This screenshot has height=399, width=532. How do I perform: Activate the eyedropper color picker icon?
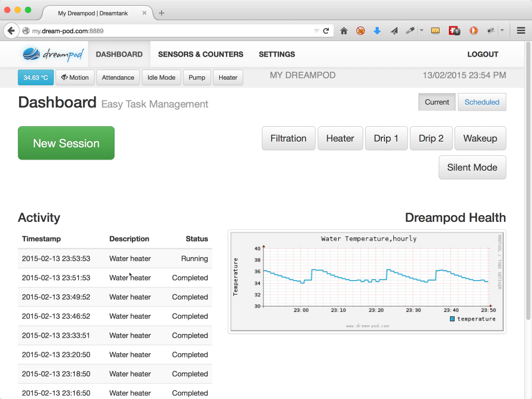click(410, 31)
